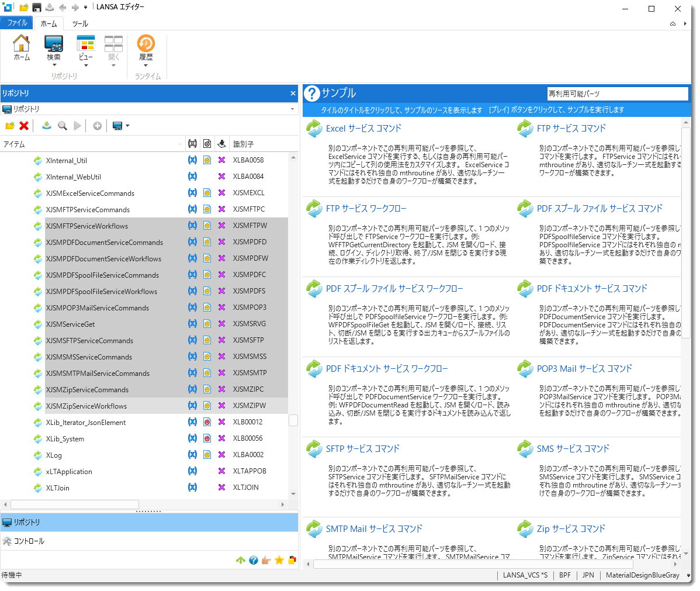Open the リポジトリ combo box dropdown
The width and height of the screenshot is (700, 591).
(292, 109)
